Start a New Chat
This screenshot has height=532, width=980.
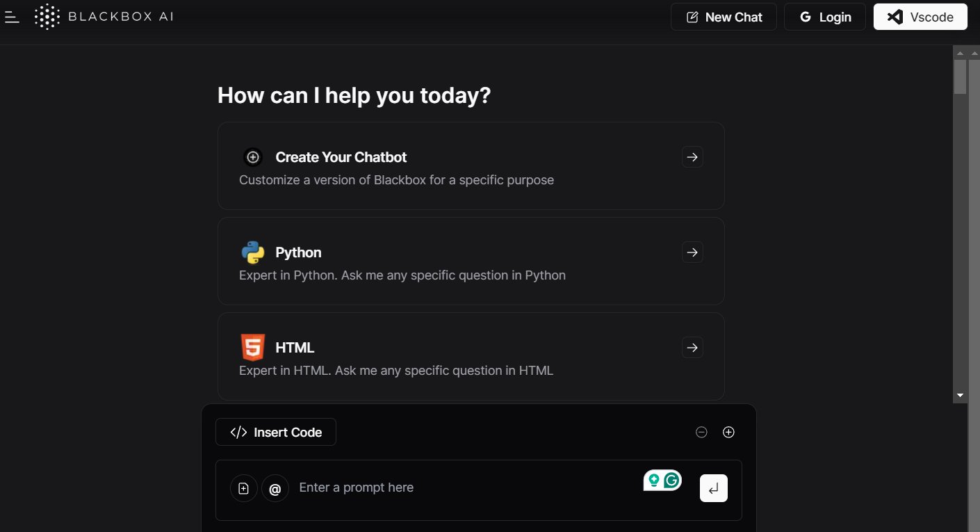(x=724, y=17)
